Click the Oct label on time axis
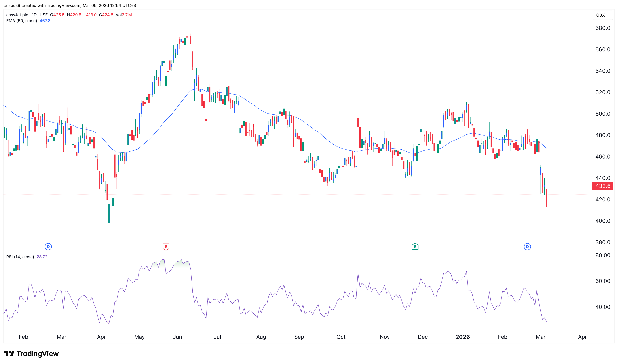 click(341, 337)
